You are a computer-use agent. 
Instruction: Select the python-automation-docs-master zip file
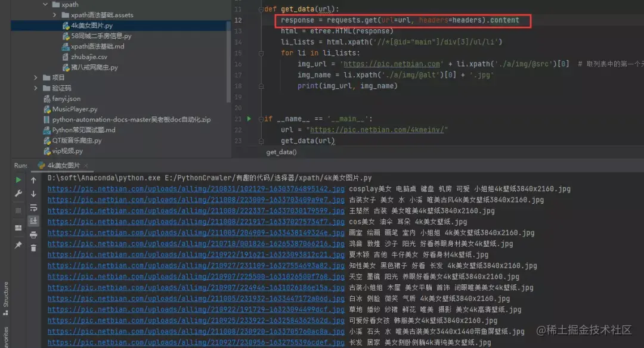coord(131,119)
